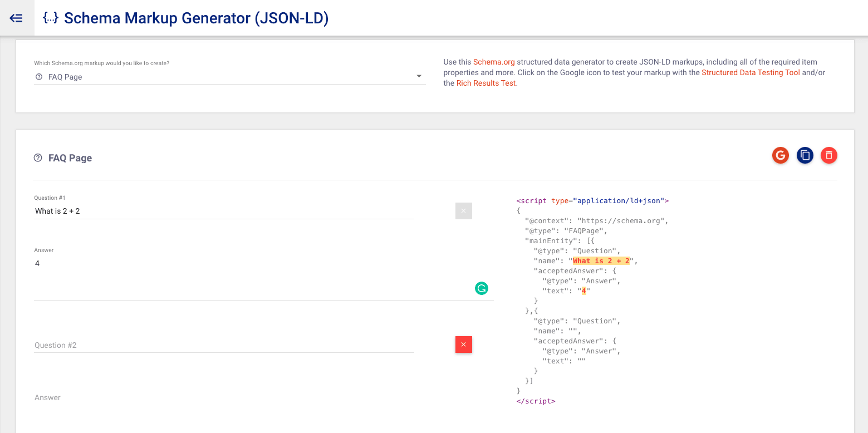The width and height of the screenshot is (868, 433).
Task: Open the Structured Data Testing Tool link
Action: click(x=751, y=72)
